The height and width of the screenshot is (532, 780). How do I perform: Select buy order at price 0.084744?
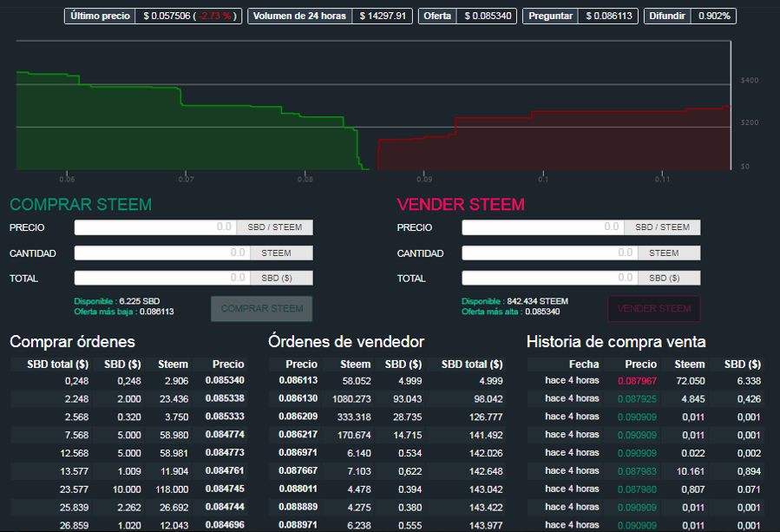[x=128, y=507]
